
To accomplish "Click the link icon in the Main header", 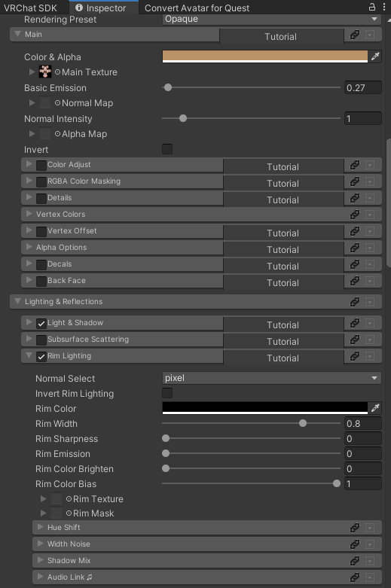I will pos(355,35).
